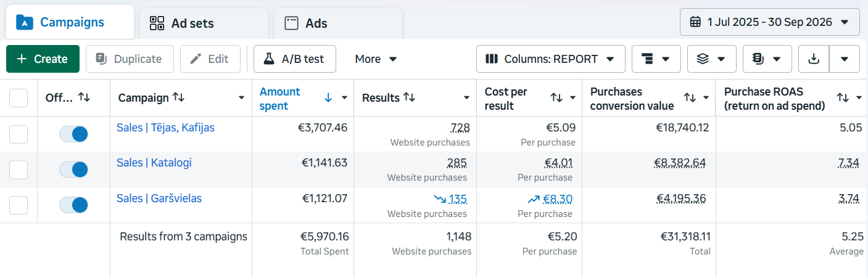
Task: Switch to the Ad sets tab
Action: (x=204, y=23)
